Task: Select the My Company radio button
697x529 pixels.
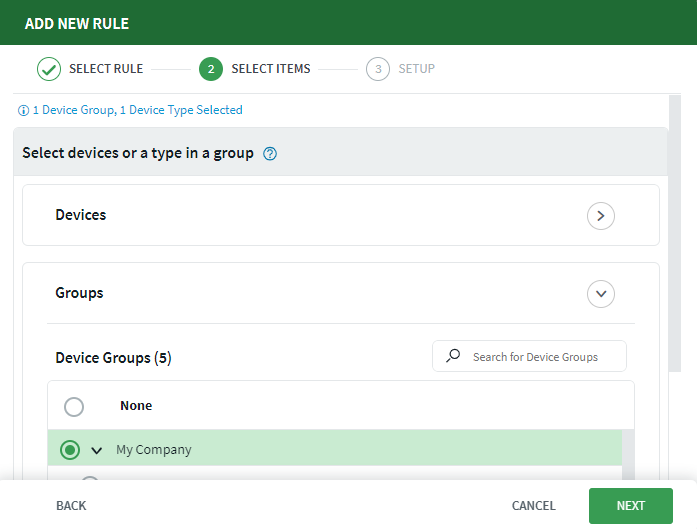Action: click(70, 450)
